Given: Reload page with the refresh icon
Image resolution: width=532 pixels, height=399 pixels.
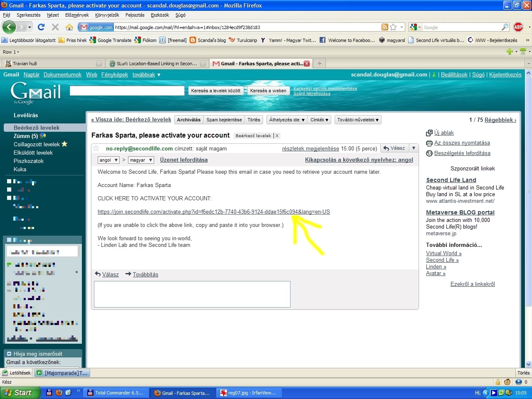Looking at the screenshot, I should tap(41, 27).
